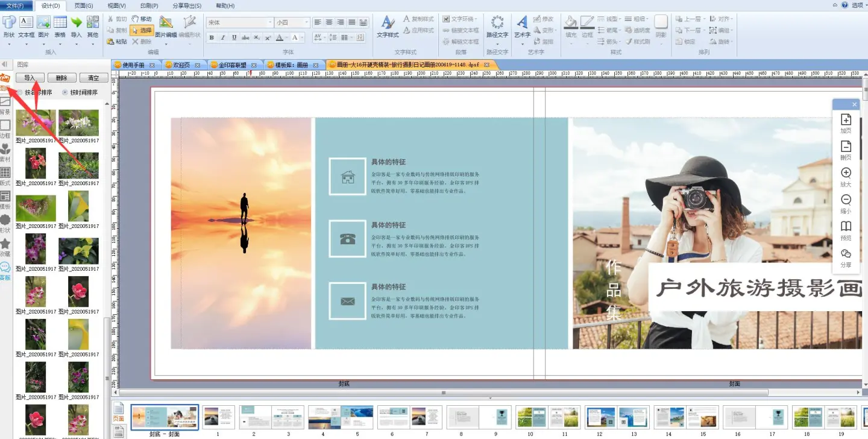
Task: Click the 导入 import button in gallery
Action: pos(30,78)
